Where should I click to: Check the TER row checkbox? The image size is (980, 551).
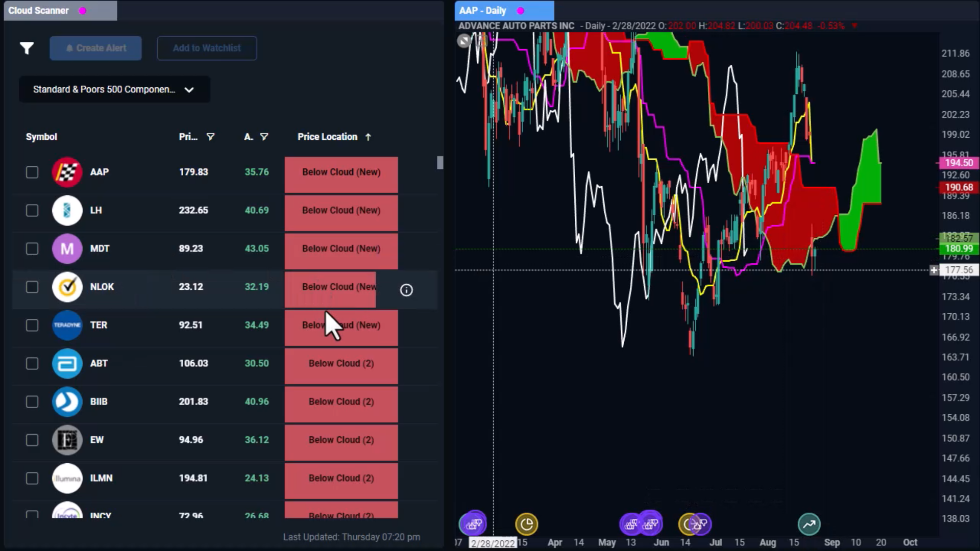point(32,325)
